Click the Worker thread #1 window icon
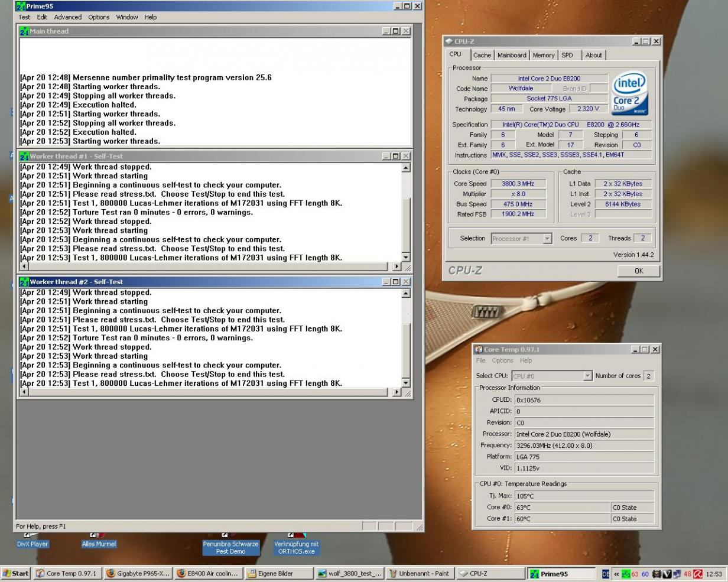 click(24, 157)
